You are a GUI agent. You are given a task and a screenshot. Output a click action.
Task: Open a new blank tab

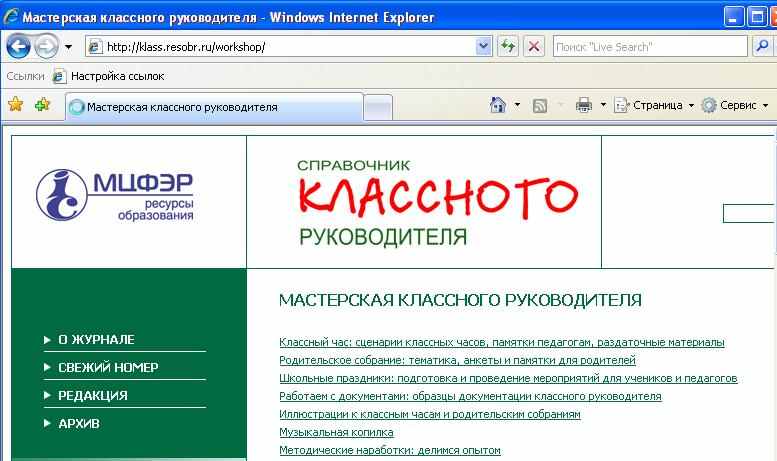(x=378, y=108)
